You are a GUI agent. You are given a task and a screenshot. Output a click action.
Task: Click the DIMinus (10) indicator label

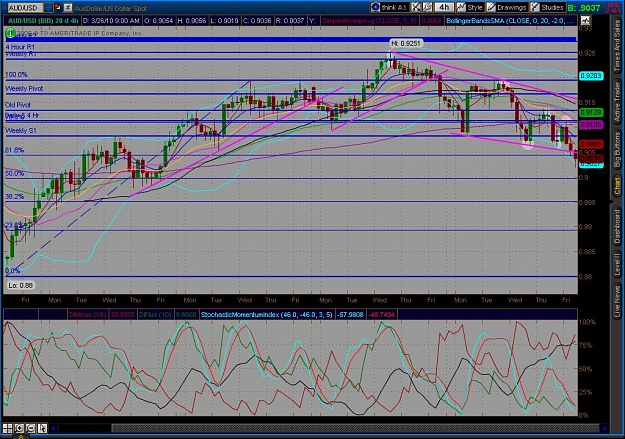87,315
